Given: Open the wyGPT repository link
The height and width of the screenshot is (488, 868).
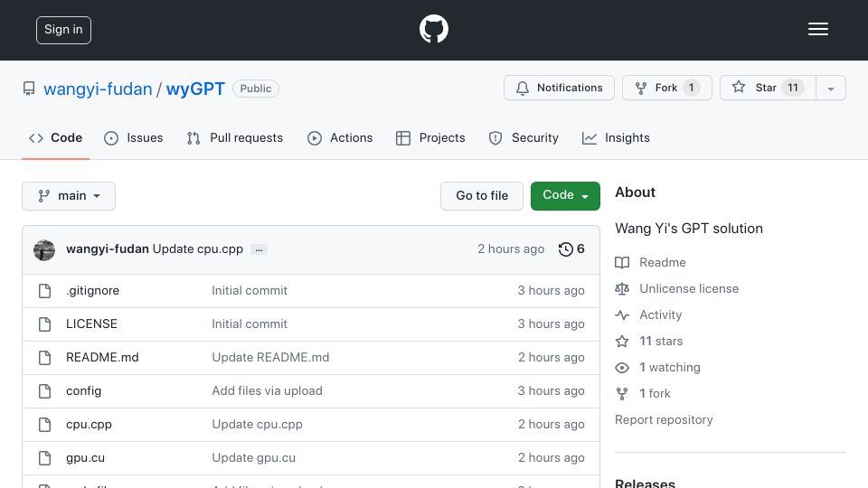Looking at the screenshot, I should [195, 89].
